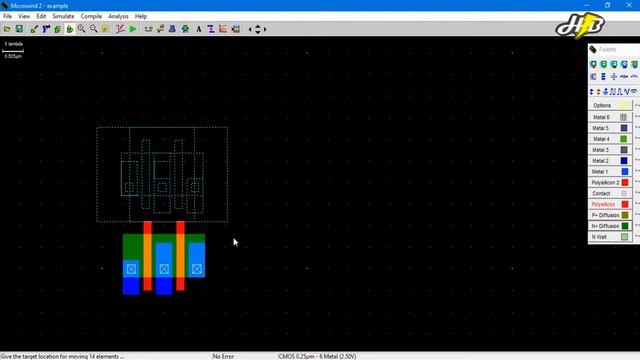Select the blue stacked bars palette icon
The width and height of the screenshot is (640, 360).
[603, 77]
